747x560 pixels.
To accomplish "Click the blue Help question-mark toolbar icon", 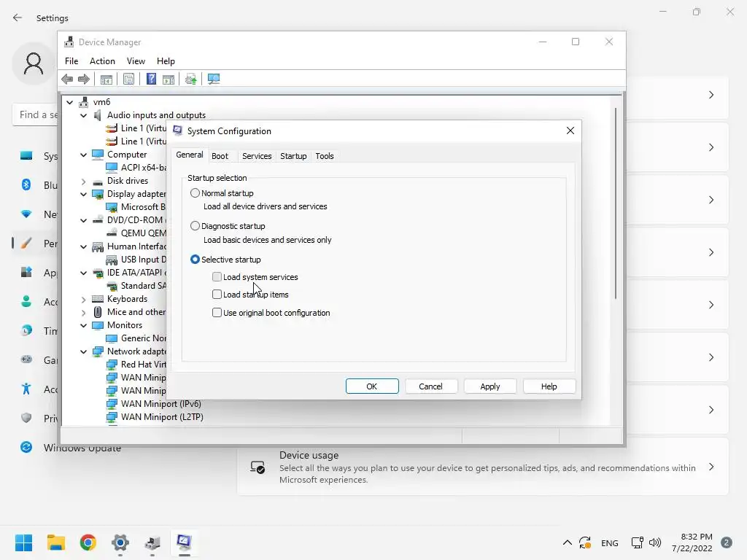I will point(151,79).
